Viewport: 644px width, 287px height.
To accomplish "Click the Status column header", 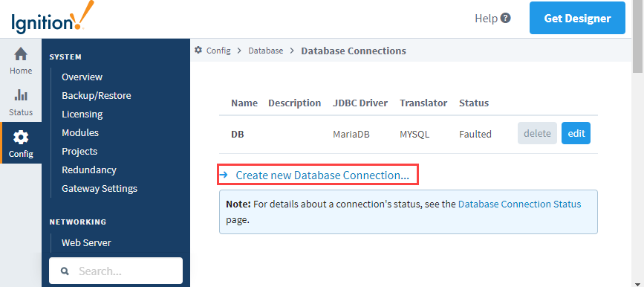I will pyautogui.click(x=474, y=103).
